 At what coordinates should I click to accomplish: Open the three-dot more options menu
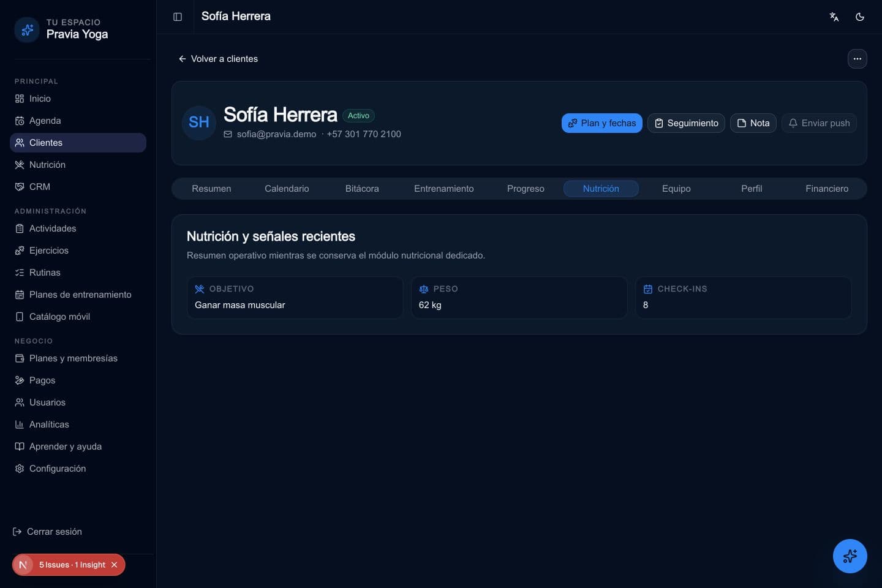click(858, 59)
